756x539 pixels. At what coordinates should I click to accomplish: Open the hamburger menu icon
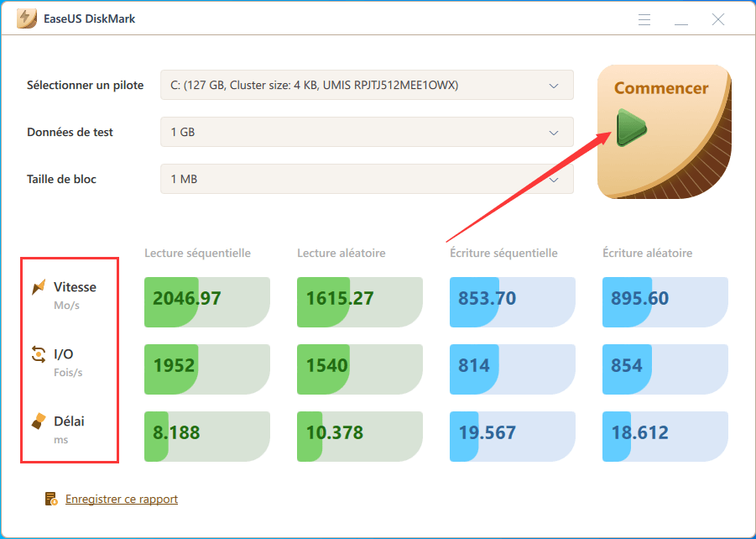tap(644, 19)
